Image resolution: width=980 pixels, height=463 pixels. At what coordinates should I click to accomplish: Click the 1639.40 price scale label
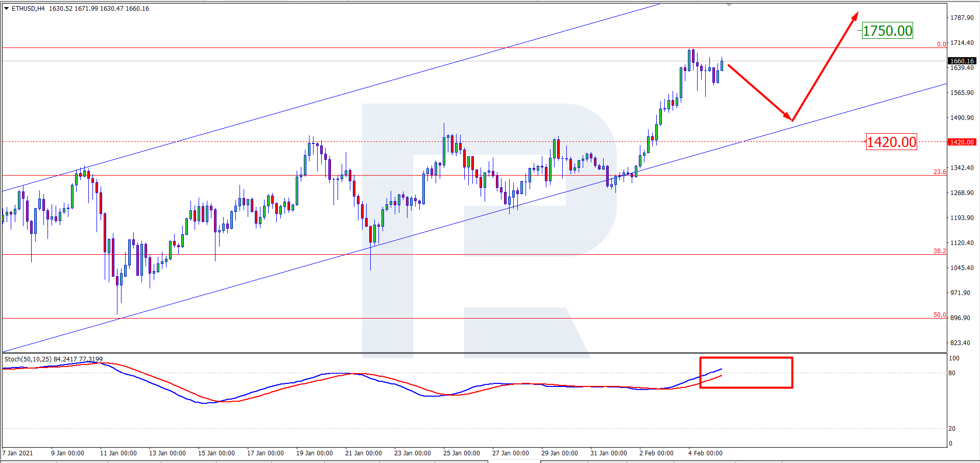pyautogui.click(x=962, y=68)
